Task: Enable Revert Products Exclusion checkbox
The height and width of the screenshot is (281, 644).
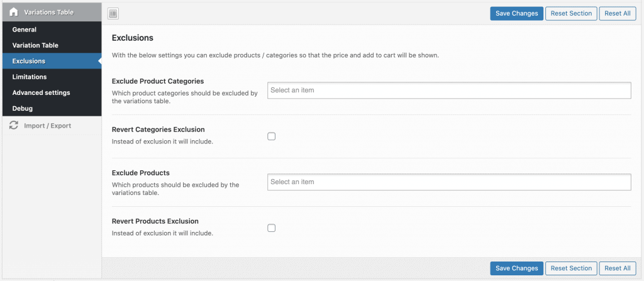Action: coord(272,228)
